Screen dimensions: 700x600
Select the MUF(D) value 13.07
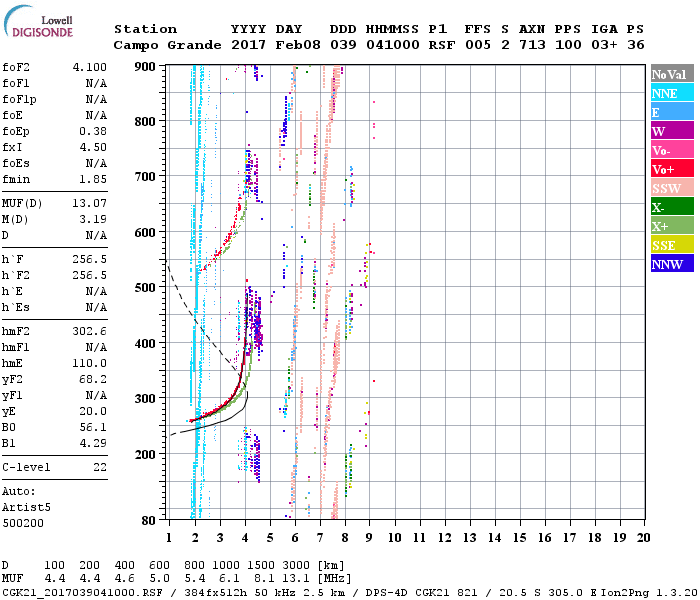click(90, 204)
